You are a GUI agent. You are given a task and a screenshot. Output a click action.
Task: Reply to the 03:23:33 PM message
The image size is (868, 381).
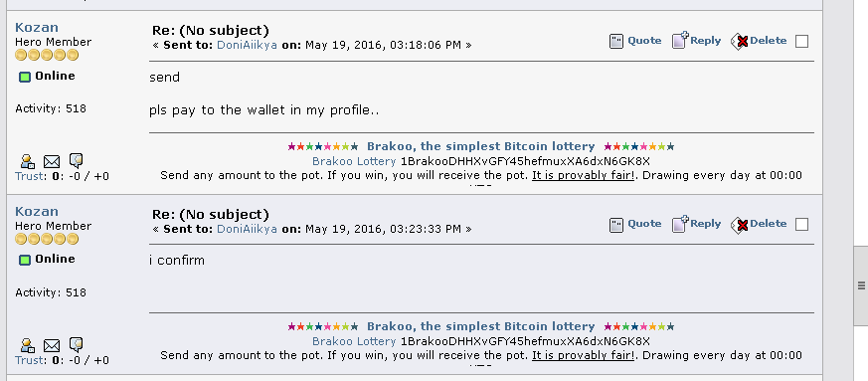pos(696,224)
